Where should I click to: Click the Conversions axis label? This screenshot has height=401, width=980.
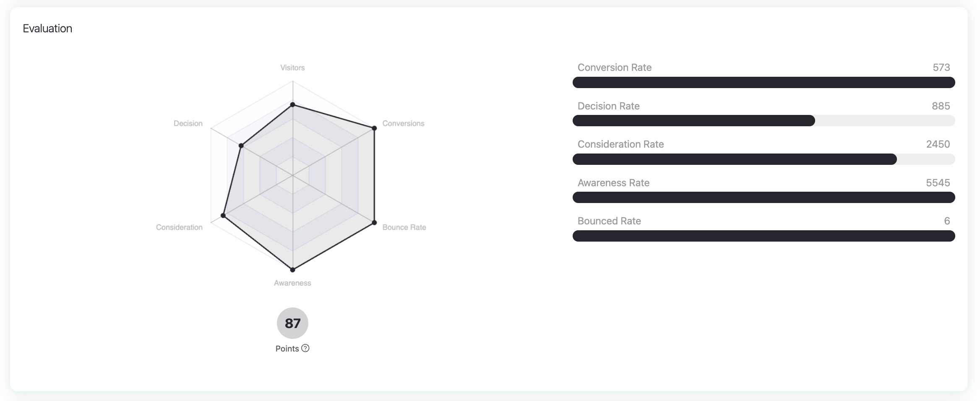[403, 123]
